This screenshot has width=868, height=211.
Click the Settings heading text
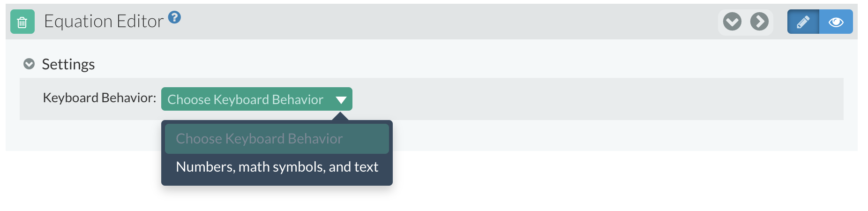coord(68,64)
